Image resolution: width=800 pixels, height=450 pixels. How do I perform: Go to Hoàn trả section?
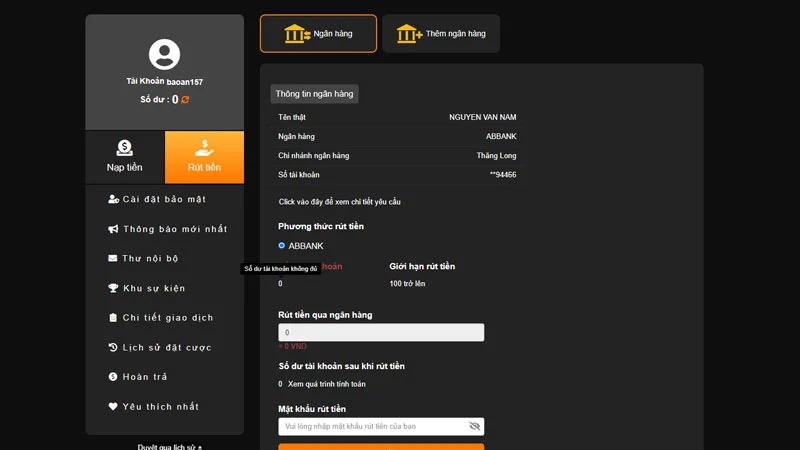145,377
